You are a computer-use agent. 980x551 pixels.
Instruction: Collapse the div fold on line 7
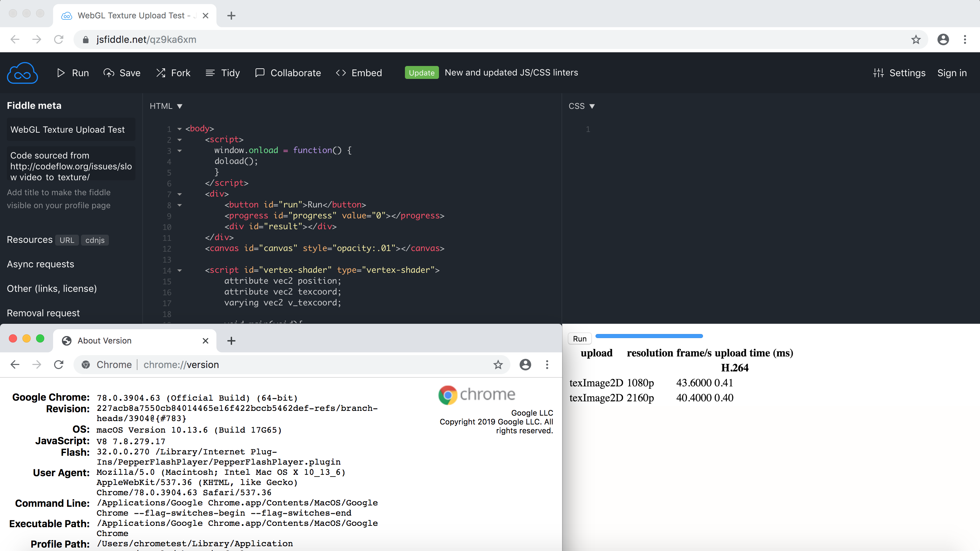[x=180, y=194]
